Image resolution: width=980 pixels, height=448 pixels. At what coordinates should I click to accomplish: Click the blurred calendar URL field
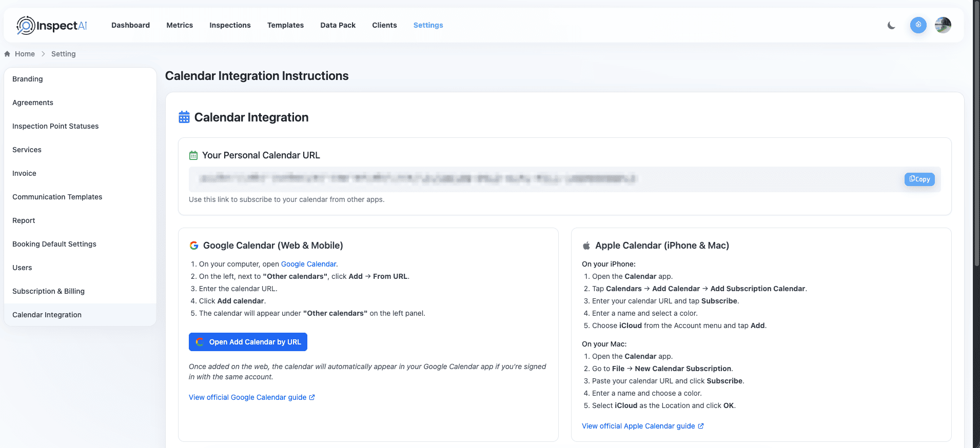click(418, 179)
